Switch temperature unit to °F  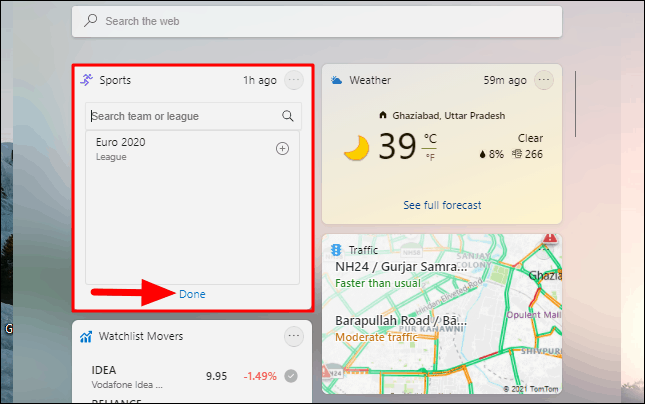pyautogui.click(x=430, y=157)
